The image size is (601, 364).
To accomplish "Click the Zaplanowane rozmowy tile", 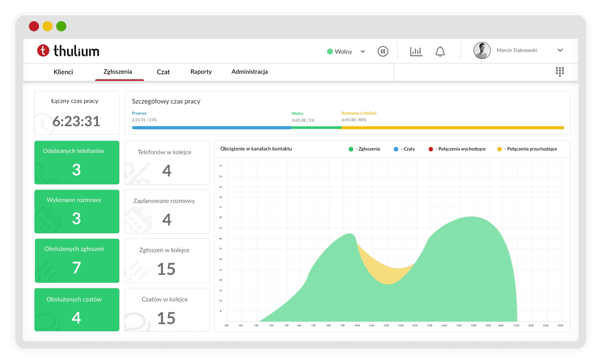I will tap(167, 212).
